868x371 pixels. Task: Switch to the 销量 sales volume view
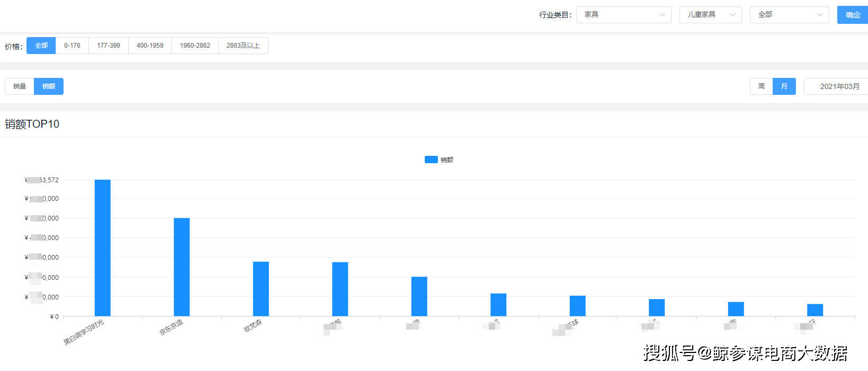(20, 86)
